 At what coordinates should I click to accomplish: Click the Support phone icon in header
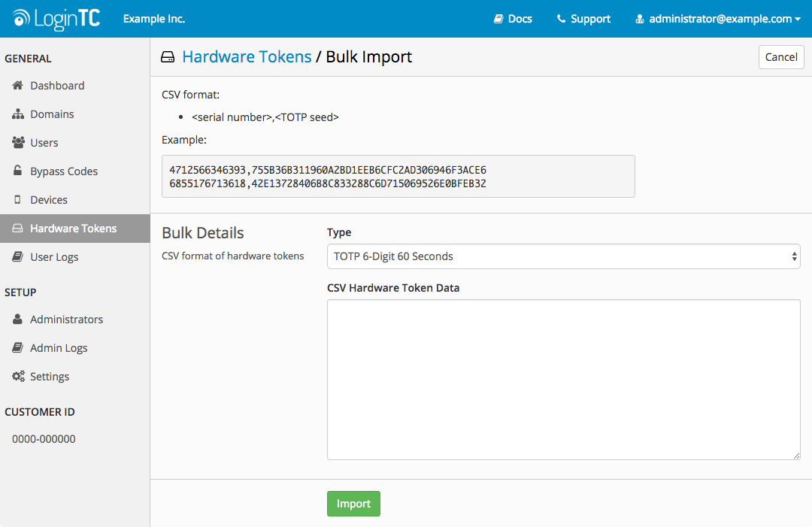[x=561, y=19]
